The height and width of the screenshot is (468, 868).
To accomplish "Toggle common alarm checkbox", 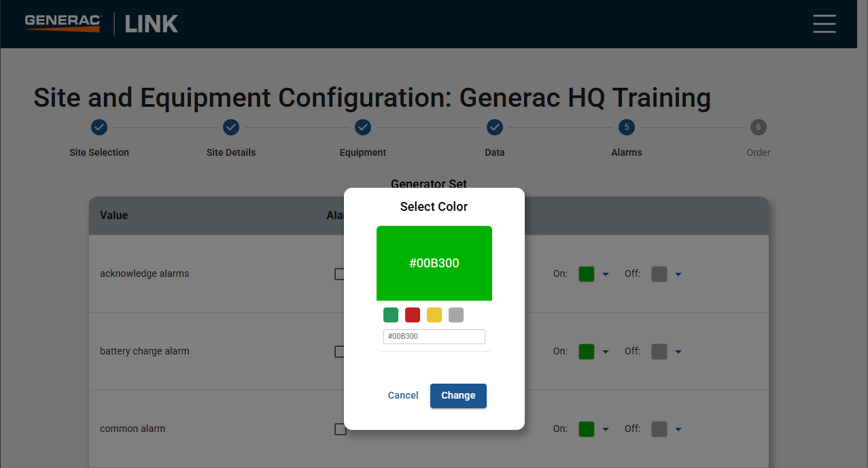I will [340, 429].
